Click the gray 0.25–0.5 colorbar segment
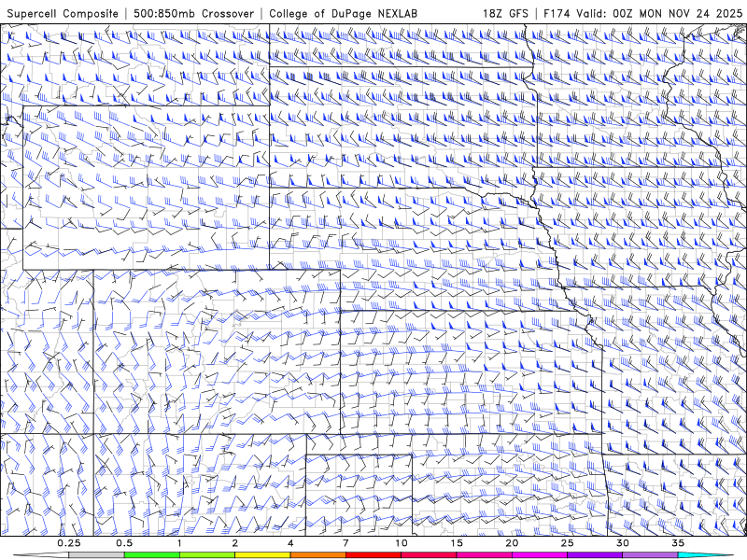Screen dimensions: 747x560 pos(97,555)
